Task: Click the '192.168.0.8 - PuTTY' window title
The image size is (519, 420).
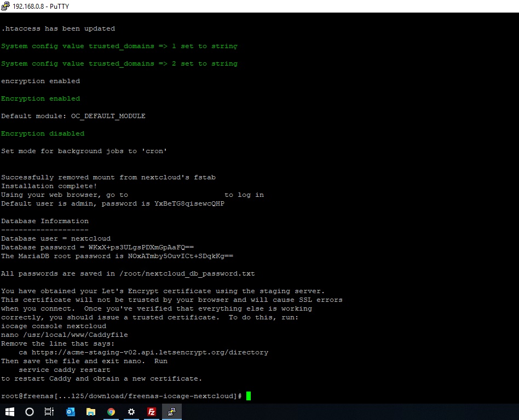Action: pyautogui.click(x=41, y=6)
